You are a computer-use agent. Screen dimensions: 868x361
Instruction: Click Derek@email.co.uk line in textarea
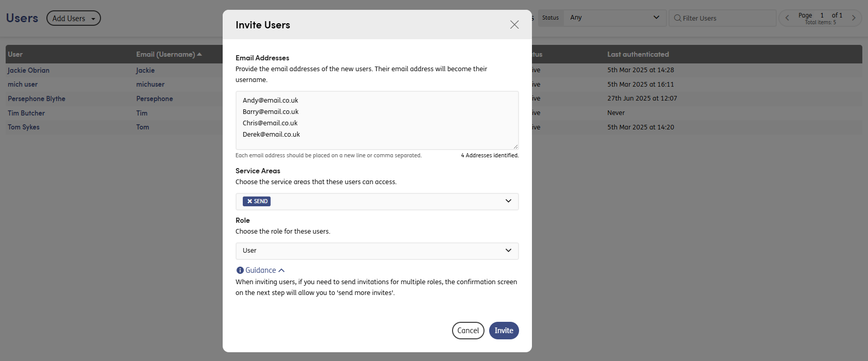pos(271,135)
